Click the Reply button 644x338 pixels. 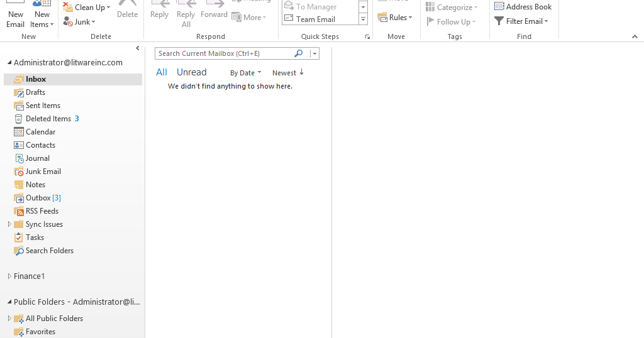pos(159,11)
